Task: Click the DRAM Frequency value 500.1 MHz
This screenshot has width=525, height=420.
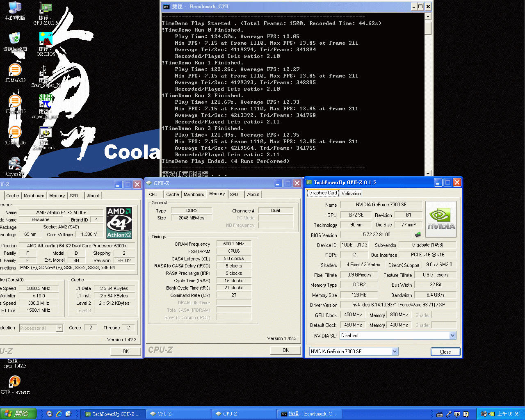Action: [x=234, y=244]
